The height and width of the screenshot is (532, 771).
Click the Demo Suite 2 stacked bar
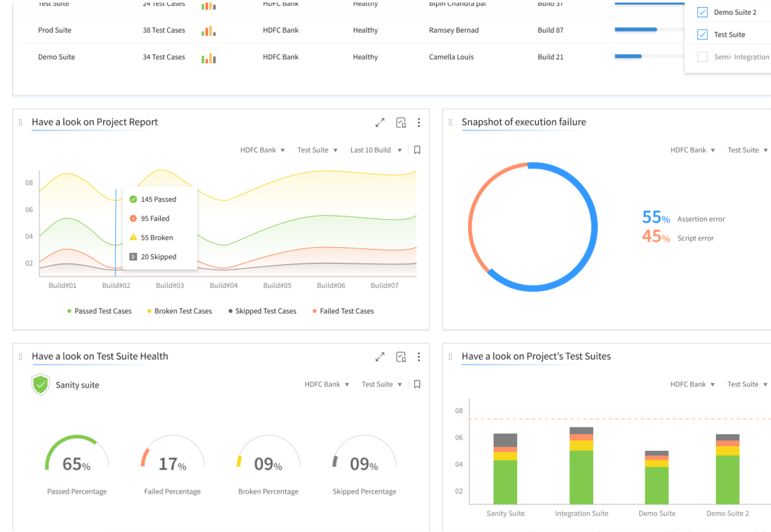[x=728, y=469]
